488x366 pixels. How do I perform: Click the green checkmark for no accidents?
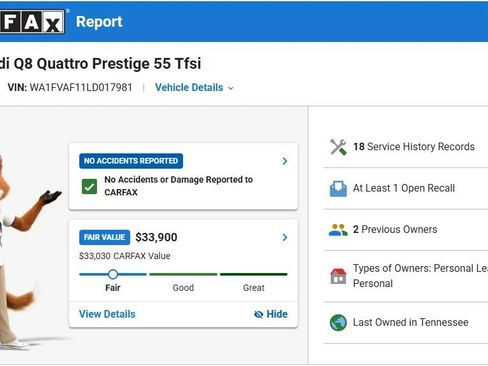(89, 186)
